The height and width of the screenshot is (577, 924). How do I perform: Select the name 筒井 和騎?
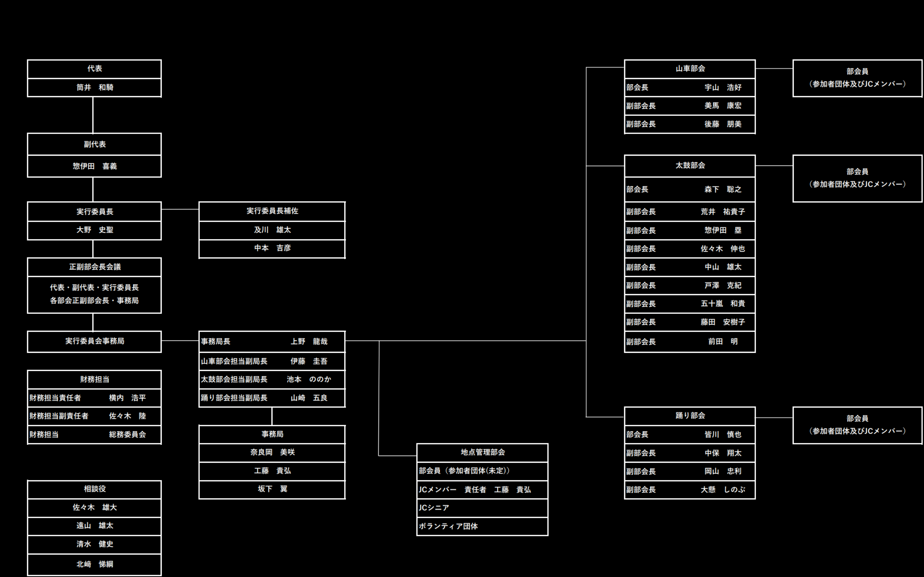click(x=94, y=87)
